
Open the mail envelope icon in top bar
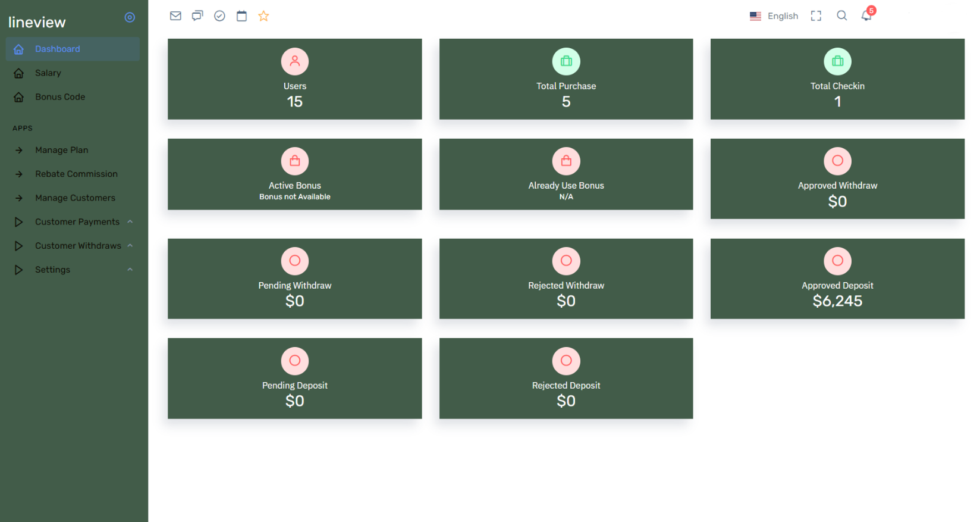tap(175, 16)
